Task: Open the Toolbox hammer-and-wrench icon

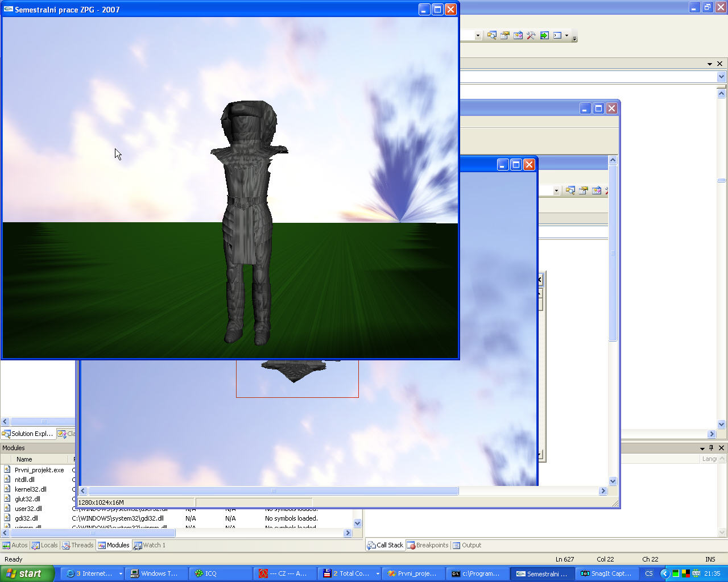Action: pyautogui.click(x=531, y=35)
